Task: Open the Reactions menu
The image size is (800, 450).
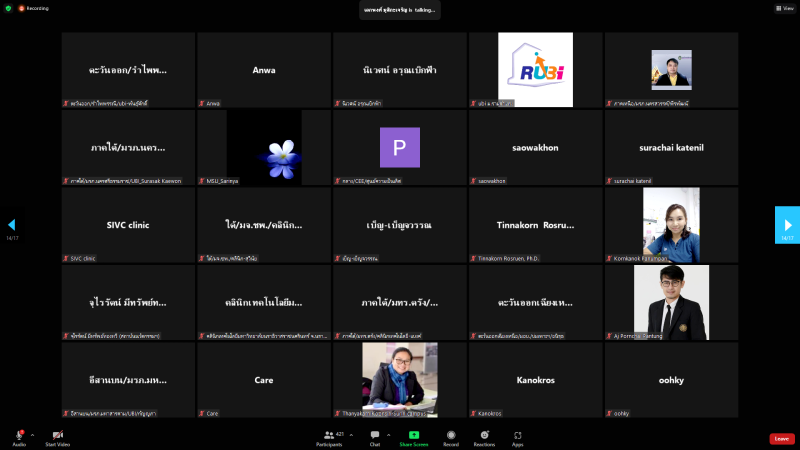Action: 485,435
